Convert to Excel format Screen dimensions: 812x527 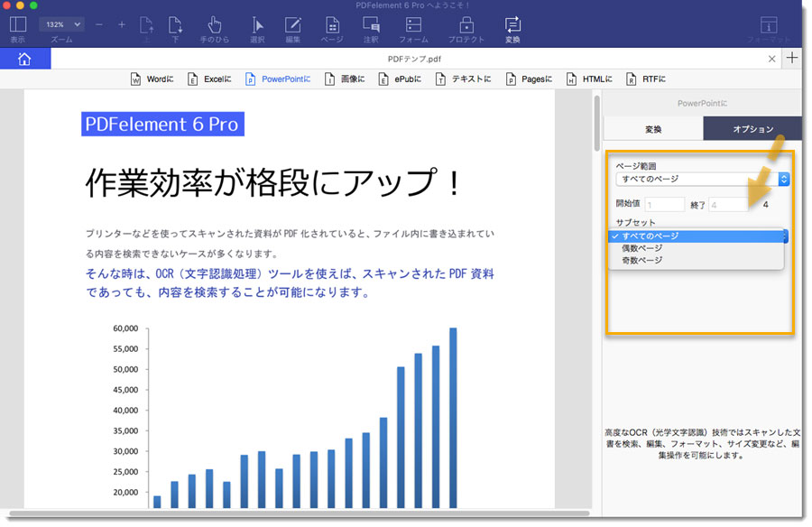tap(209, 79)
